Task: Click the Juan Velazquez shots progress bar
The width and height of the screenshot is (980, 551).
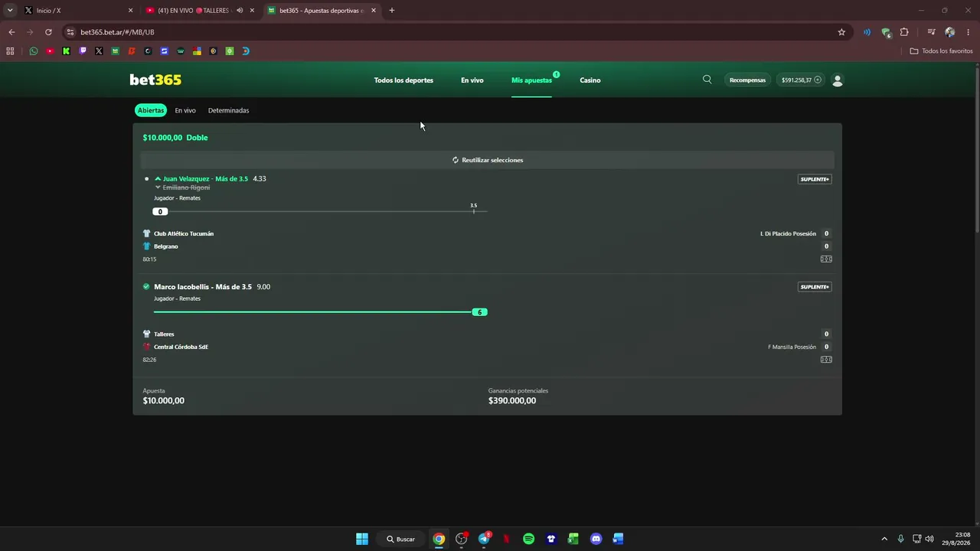Action: [320, 211]
